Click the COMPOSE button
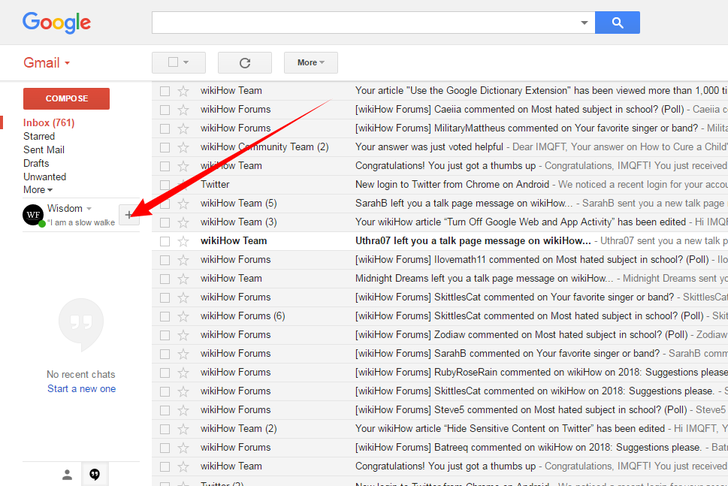The height and width of the screenshot is (486, 728). click(66, 98)
